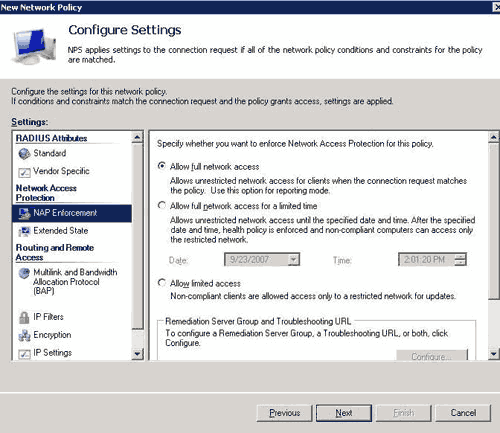
Task: Click the IP Filters padlock icon
Action: click(x=24, y=317)
